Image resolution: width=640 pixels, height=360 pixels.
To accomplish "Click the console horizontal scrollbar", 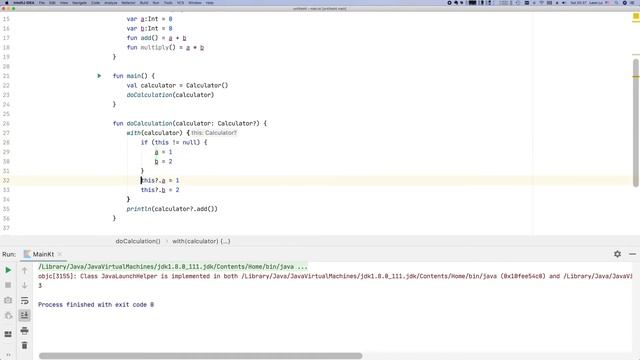I will click(200, 356).
